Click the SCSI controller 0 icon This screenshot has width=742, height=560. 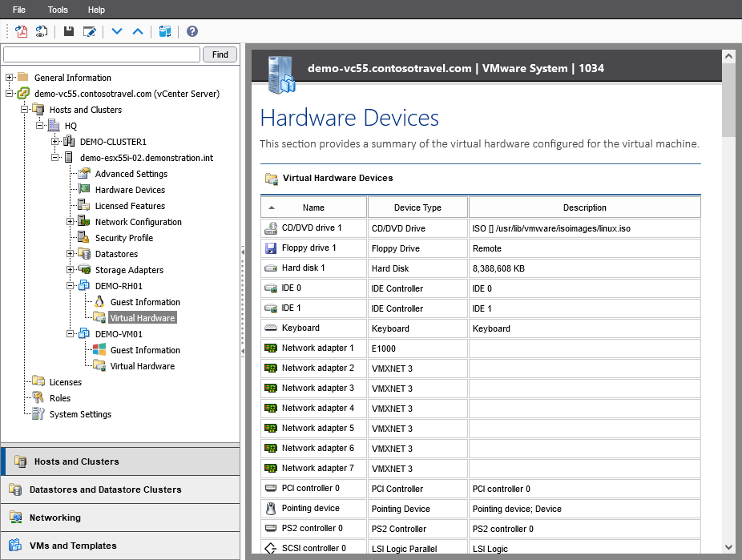[271, 548]
